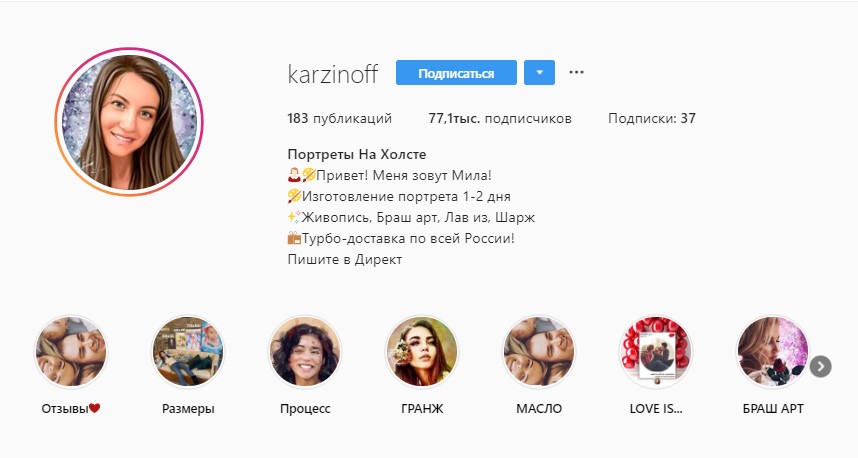This screenshot has height=458, width=858.
Task: Click the ГРАНЖ label under highlight
Action: (x=422, y=409)
